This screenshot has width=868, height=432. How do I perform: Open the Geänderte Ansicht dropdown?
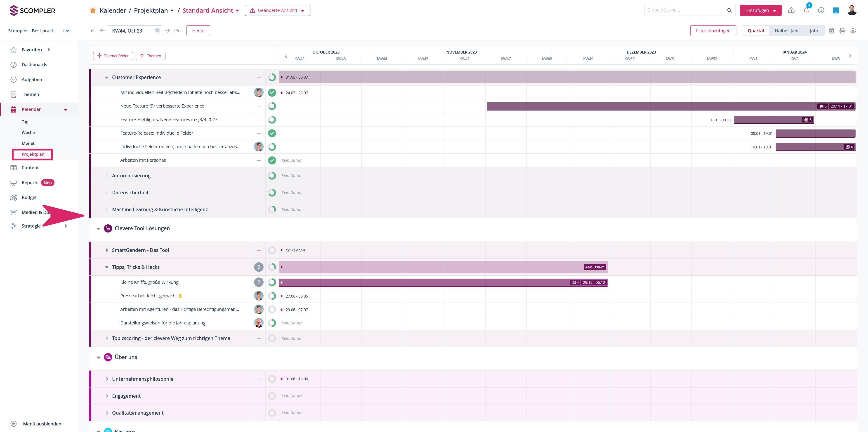click(x=277, y=10)
